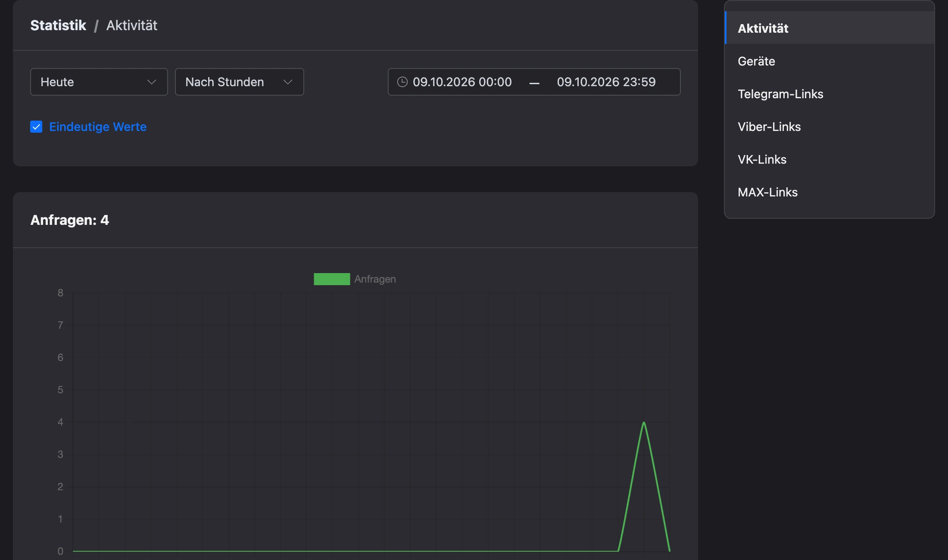Click the Statistik breadcrumb link
948x560 pixels.
(58, 25)
